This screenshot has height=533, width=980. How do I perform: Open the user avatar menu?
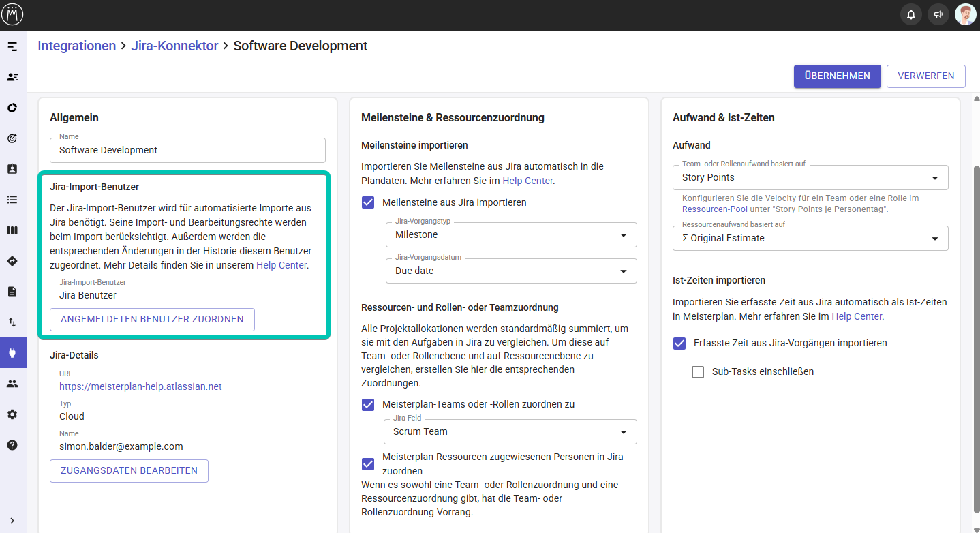(x=966, y=14)
